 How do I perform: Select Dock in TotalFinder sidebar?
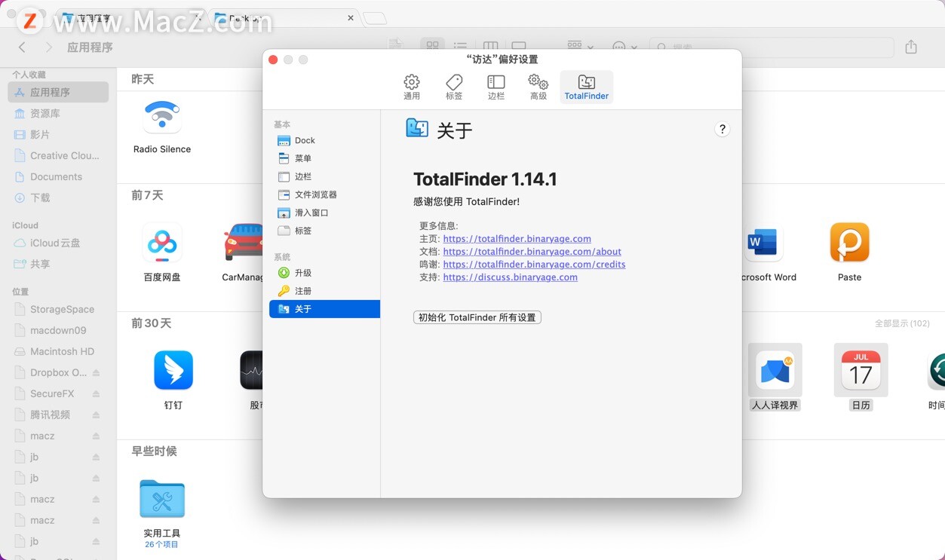tap(324, 140)
